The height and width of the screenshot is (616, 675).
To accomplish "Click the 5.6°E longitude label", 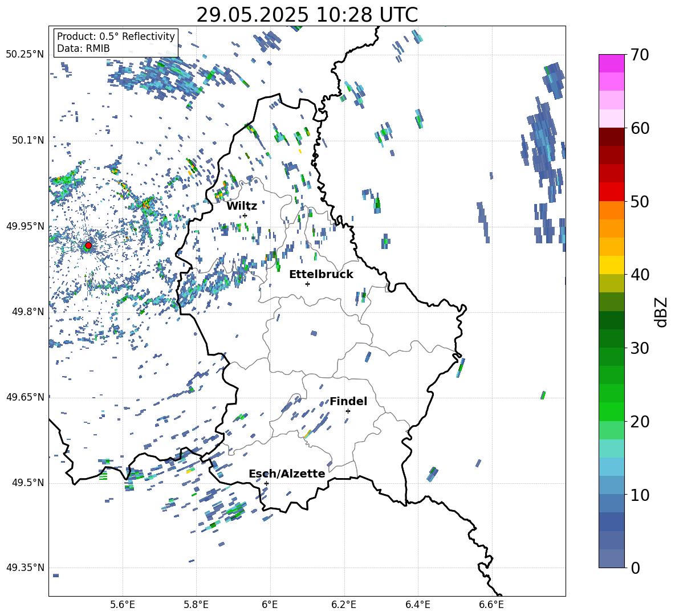I will [123, 605].
